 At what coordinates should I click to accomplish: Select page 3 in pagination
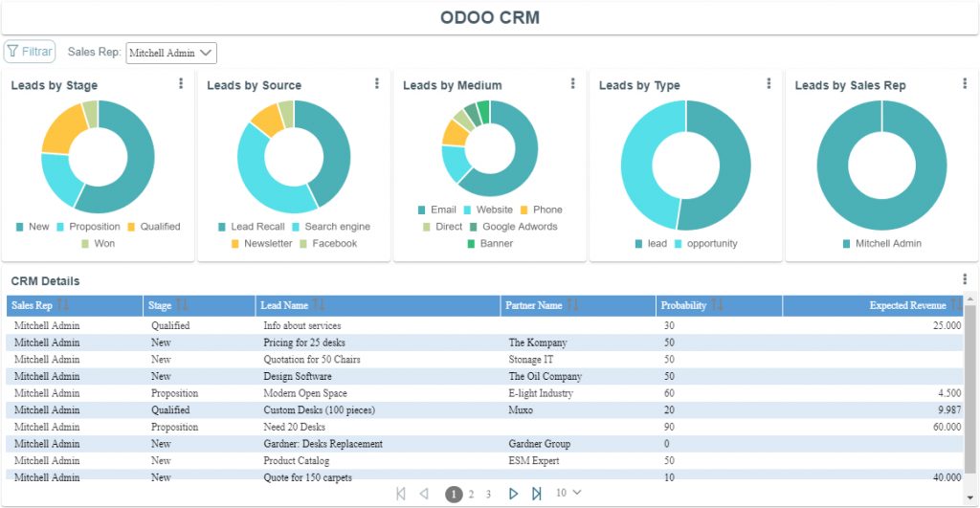(489, 495)
